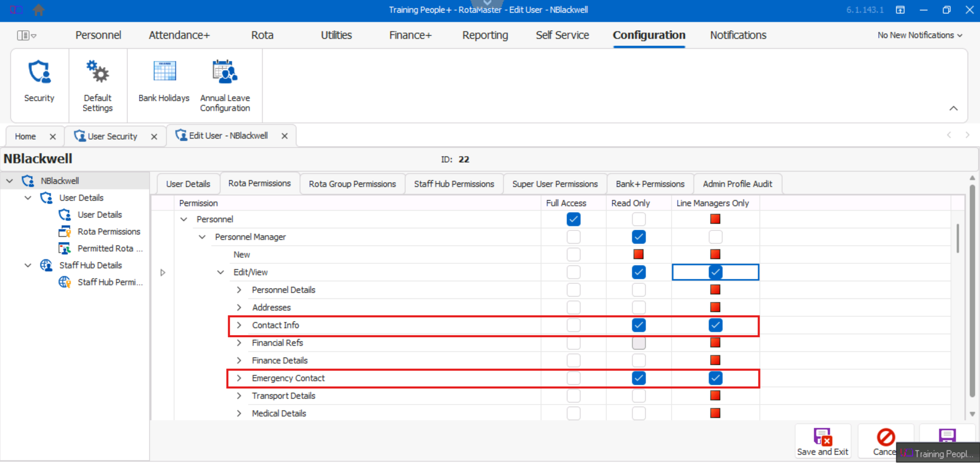Close the Edit User - NBlackwell tab

click(x=285, y=136)
